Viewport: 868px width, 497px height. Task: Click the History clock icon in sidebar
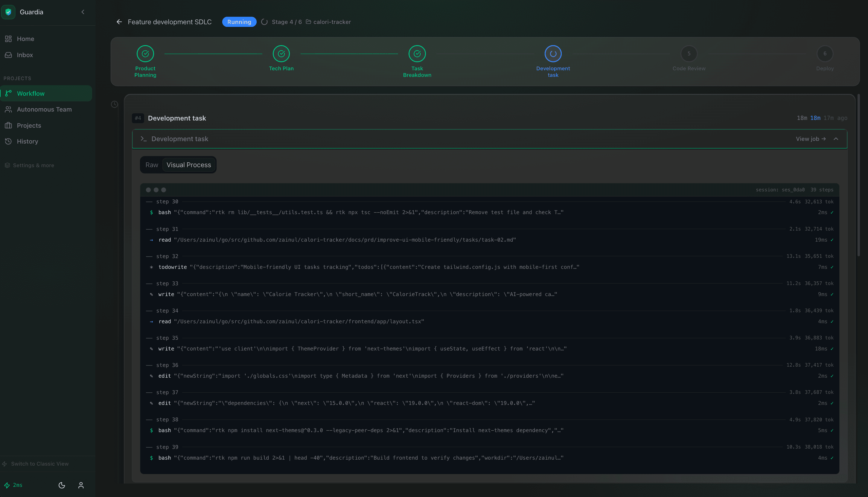tap(8, 141)
